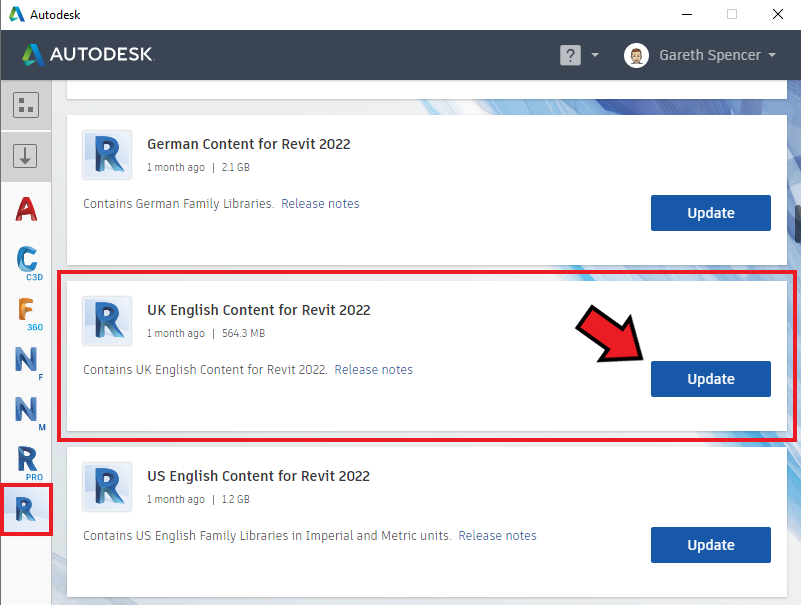
Task: Select Navisworks Freedom icon in sidebar
Action: pos(28,363)
